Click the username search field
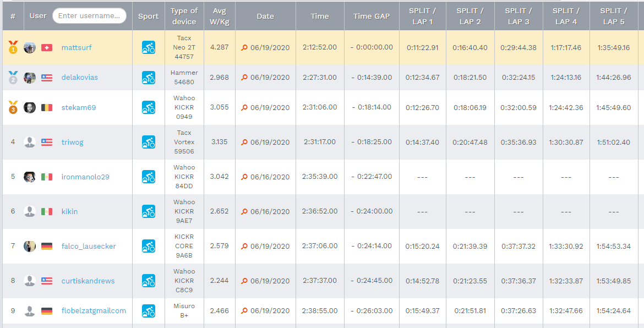The width and height of the screenshot is (644, 328). click(90, 15)
